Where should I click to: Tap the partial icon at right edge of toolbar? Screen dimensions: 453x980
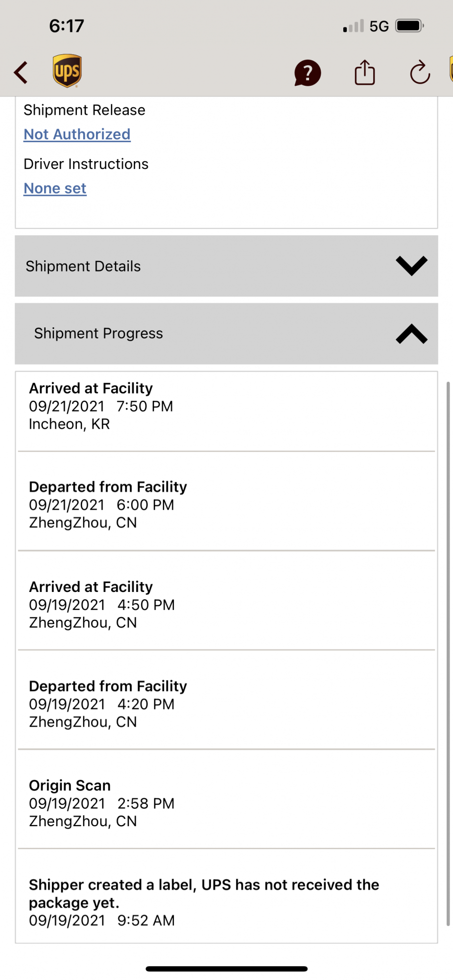point(450,70)
